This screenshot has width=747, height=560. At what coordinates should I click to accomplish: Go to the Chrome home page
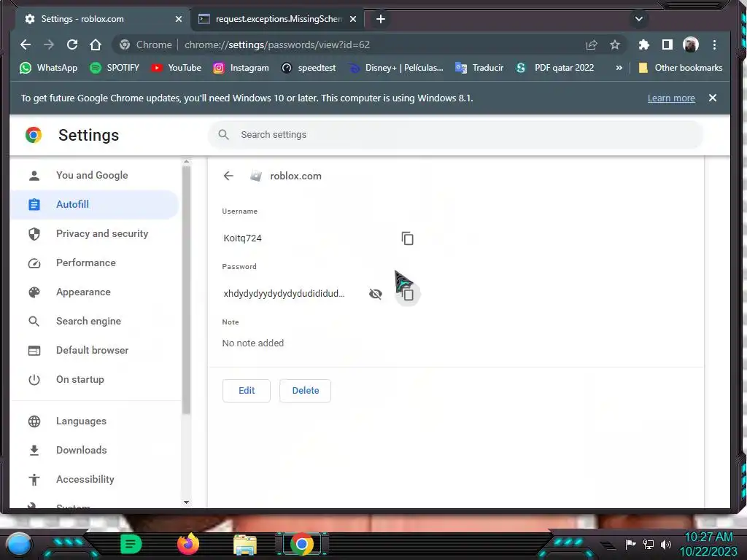point(96,44)
